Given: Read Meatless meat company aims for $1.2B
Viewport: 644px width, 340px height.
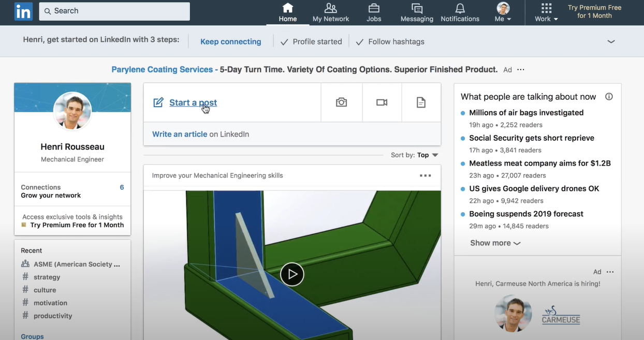Looking at the screenshot, I should (540, 164).
